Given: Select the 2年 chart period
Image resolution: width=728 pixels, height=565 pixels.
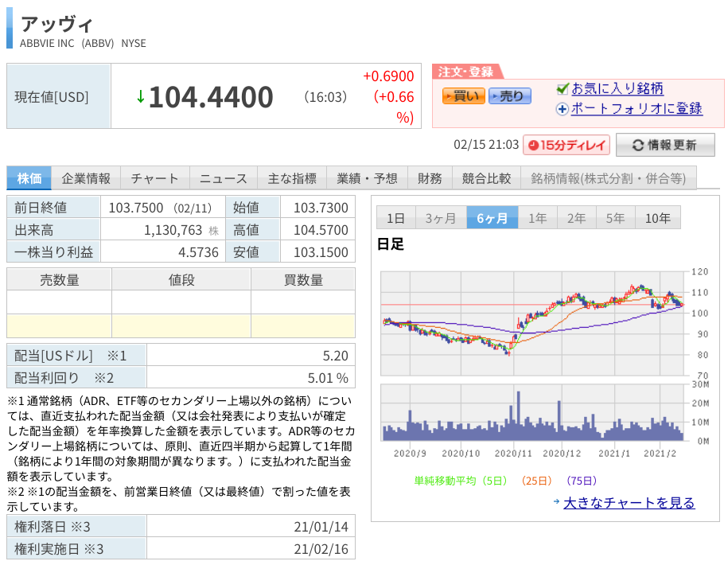Looking at the screenshot, I should [x=576, y=218].
